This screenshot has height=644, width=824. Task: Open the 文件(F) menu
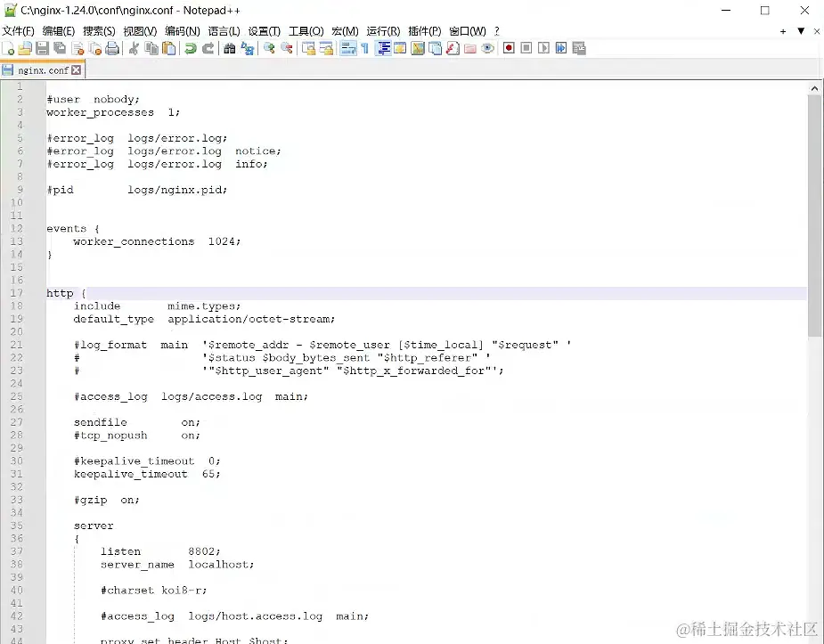tap(19, 31)
